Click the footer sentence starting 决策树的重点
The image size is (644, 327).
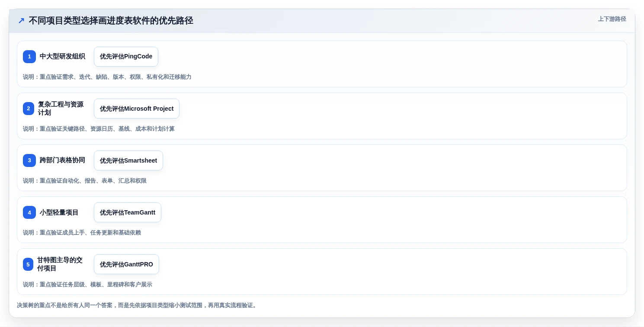[x=138, y=305]
